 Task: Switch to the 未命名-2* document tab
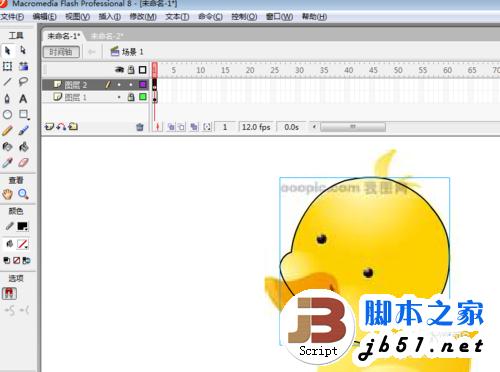point(107,36)
